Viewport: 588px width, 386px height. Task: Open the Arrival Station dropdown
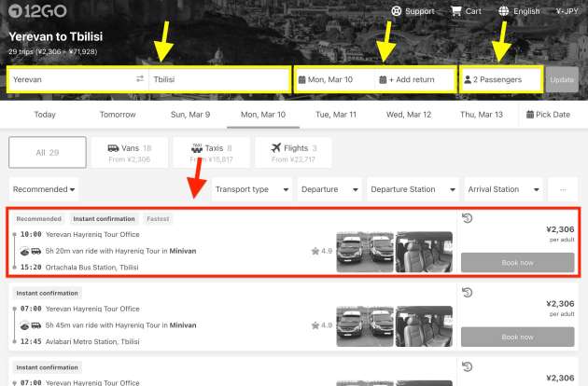click(504, 189)
